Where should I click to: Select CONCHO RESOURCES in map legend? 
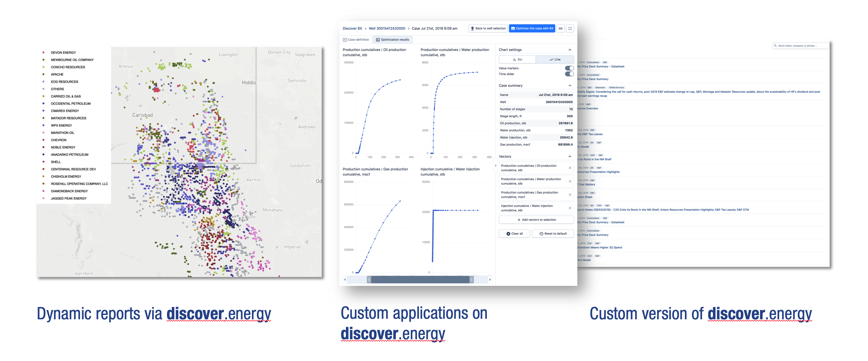pos(68,67)
